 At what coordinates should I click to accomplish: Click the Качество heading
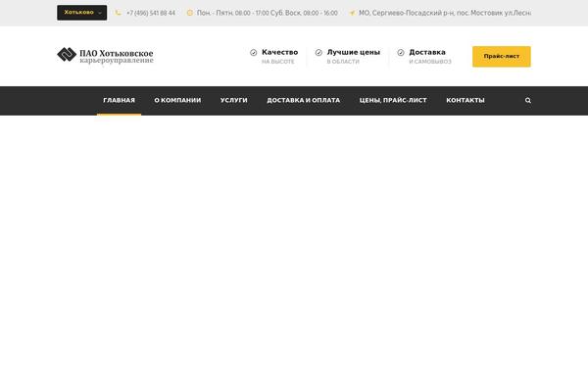[x=279, y=52]
